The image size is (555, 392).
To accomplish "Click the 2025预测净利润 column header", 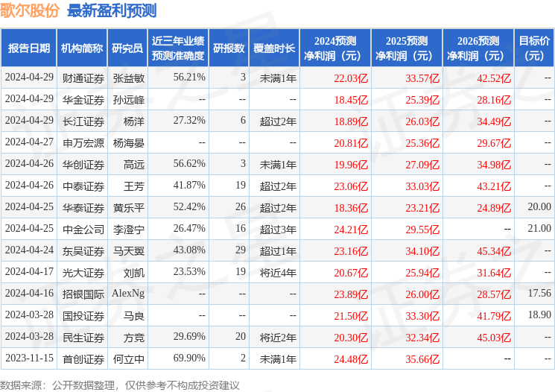I will point(407,48).
